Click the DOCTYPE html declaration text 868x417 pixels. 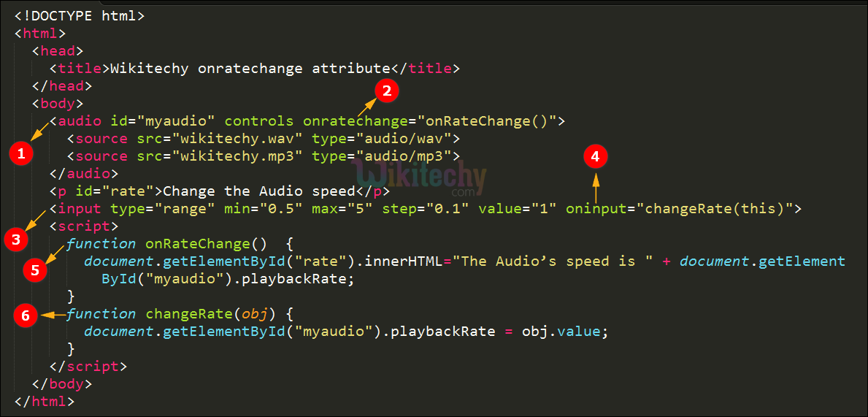[x=80, y=15]
